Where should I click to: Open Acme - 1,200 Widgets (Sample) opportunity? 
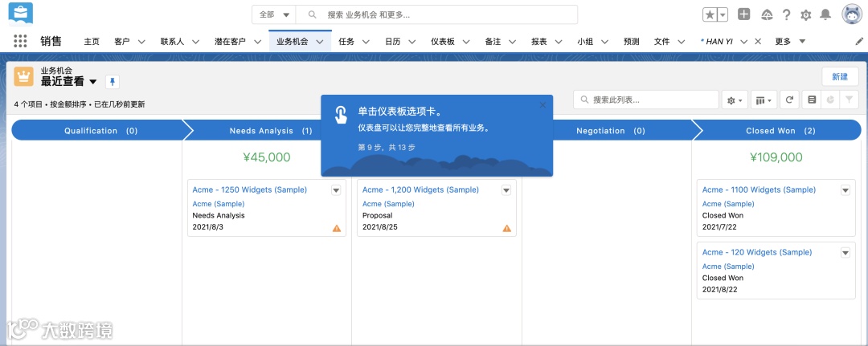point(420,189)
